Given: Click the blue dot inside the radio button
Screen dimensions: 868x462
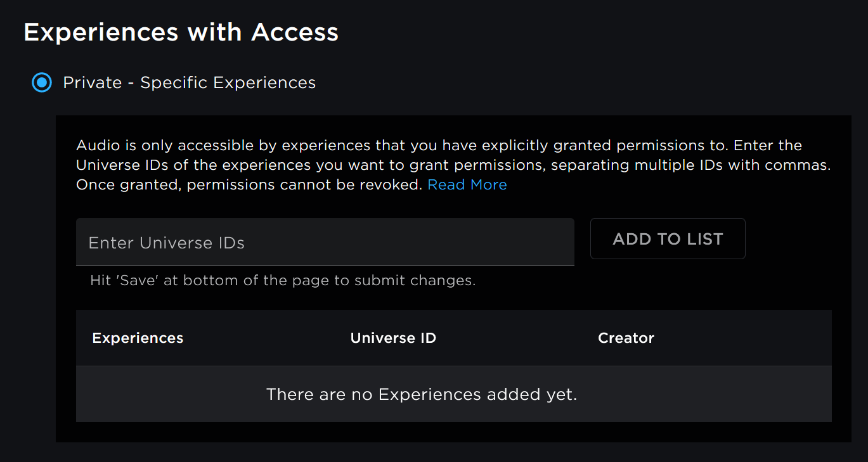Looking at the screenshot, I should click(42, 82).
